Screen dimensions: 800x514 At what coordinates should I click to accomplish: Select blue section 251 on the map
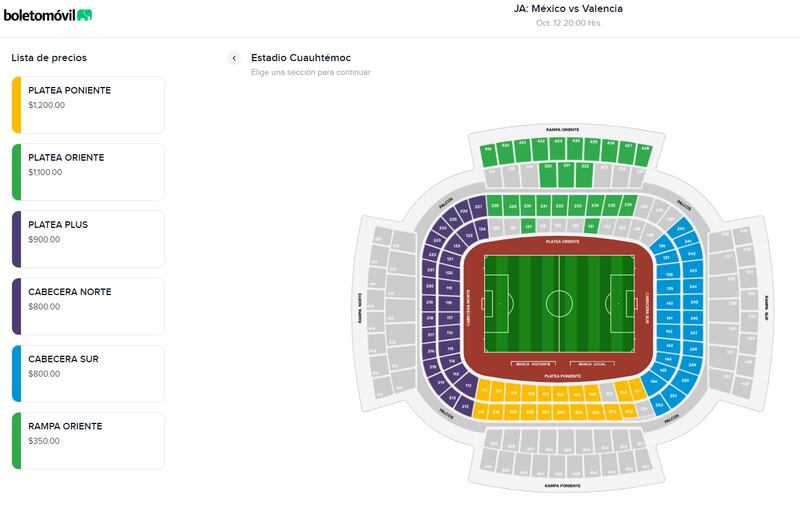[672, 396]
